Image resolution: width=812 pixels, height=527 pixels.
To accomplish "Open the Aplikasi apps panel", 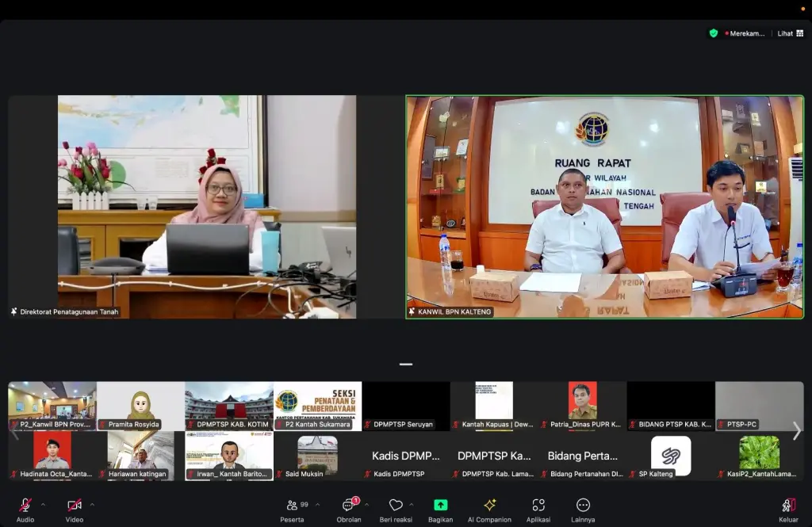I will point(538,509).
